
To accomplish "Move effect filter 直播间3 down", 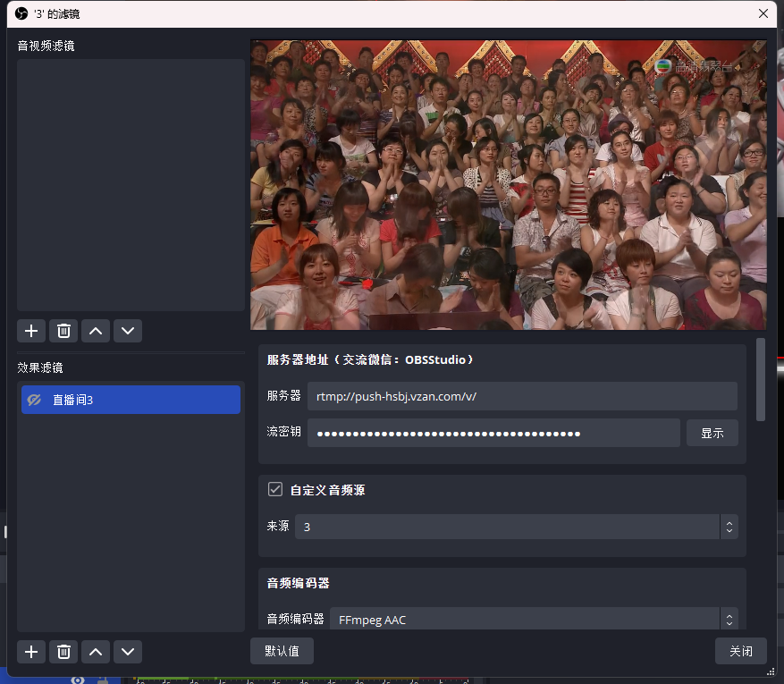I will pos(128,652).
